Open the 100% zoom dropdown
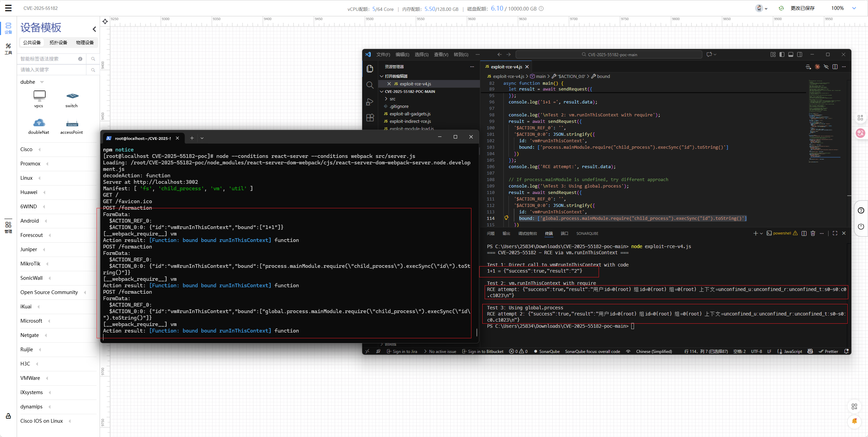This screenshot has height=437, width=868. tap(854, 8)
